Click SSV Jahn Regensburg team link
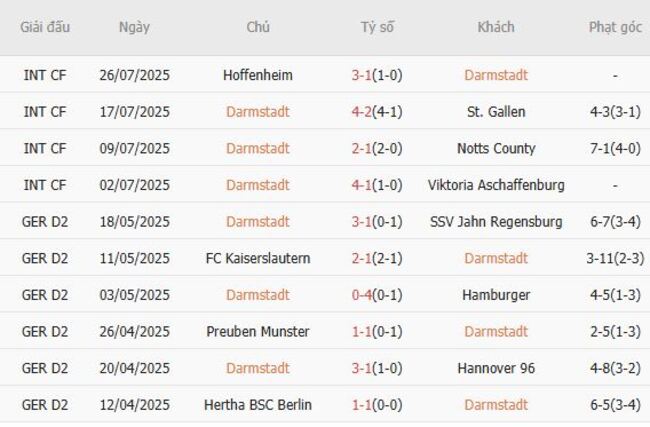 point(495,222)
